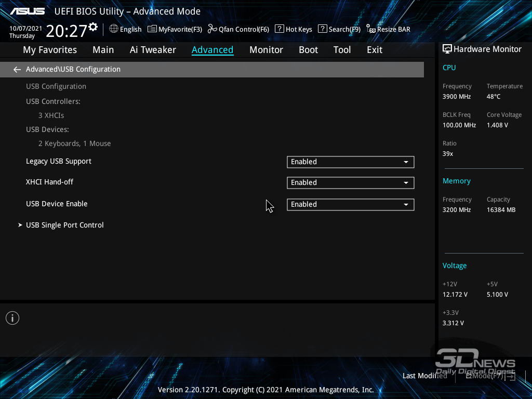Click the info icon in the help panel

click(x=12, y=318)
